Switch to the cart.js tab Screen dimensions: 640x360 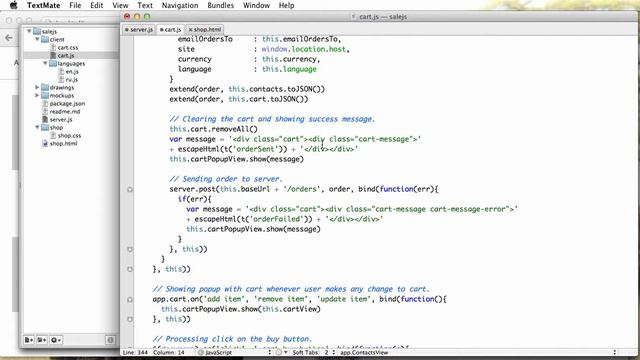pyautogui.click(x=171, y=29)
